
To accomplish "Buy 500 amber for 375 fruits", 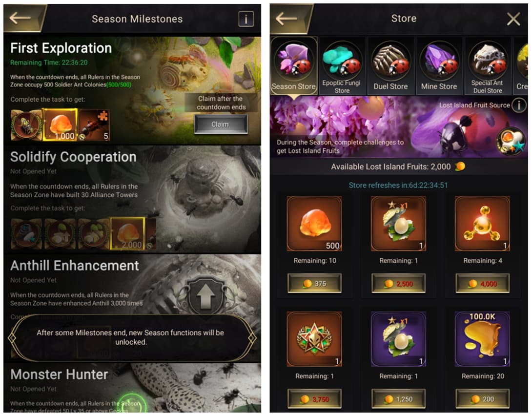I will [314, 283].
